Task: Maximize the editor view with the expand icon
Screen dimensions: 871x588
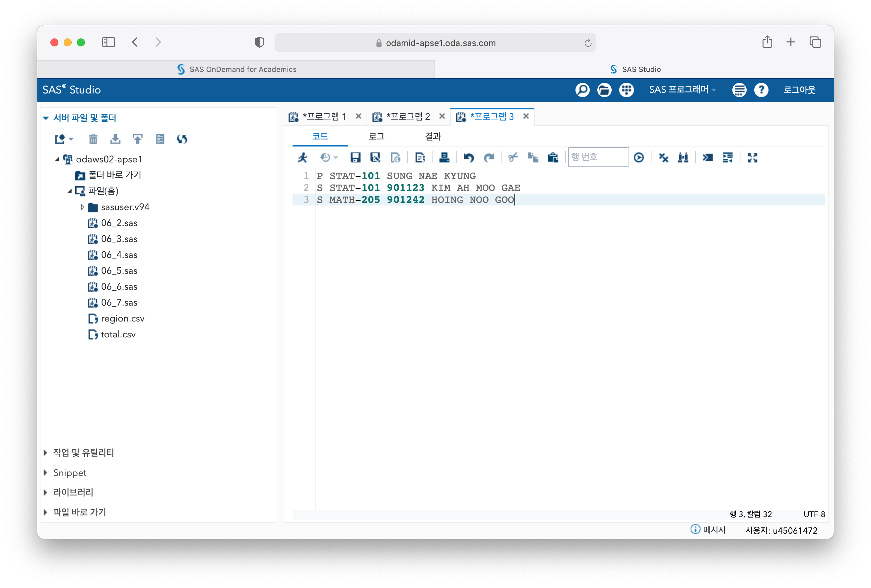Action: point(752,158)
